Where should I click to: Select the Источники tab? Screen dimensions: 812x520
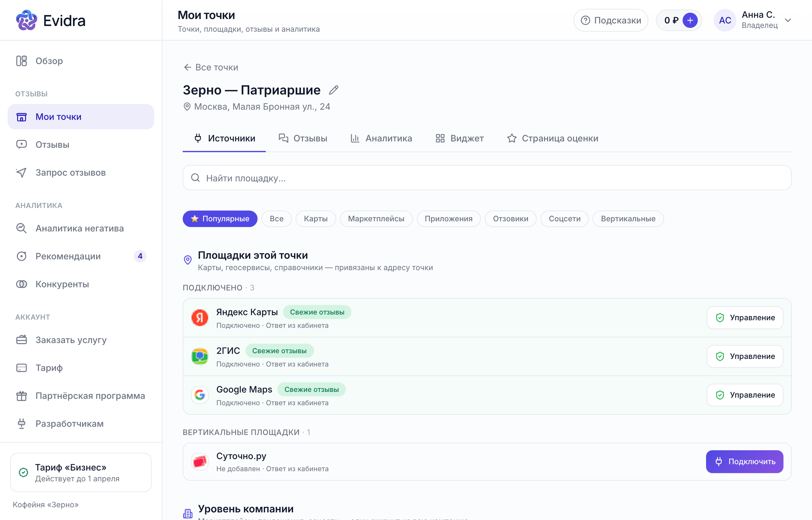(224, 139)
